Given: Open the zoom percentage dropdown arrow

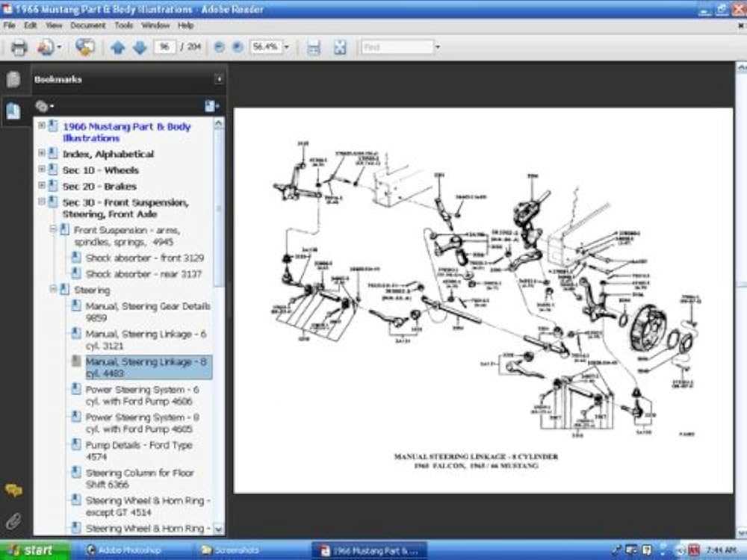Looking at the screenshot, I should click(286, 46).
